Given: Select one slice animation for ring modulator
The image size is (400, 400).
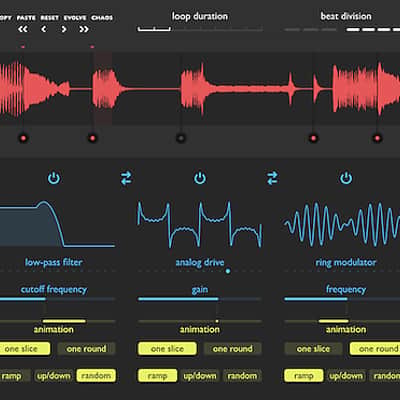Looking at the screenshot, I should click(313, 349).
